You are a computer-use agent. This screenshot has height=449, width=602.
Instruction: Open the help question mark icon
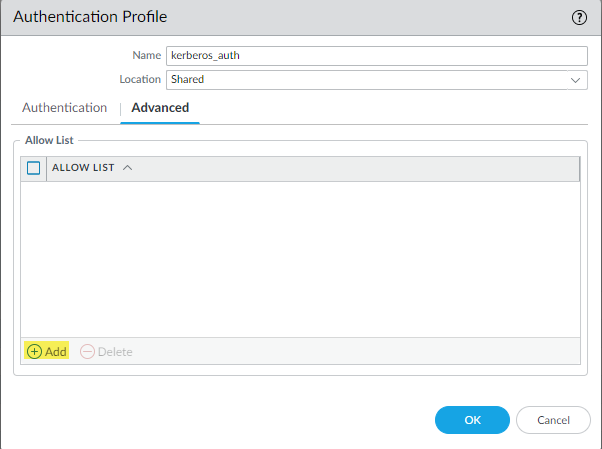pos(579,17)
